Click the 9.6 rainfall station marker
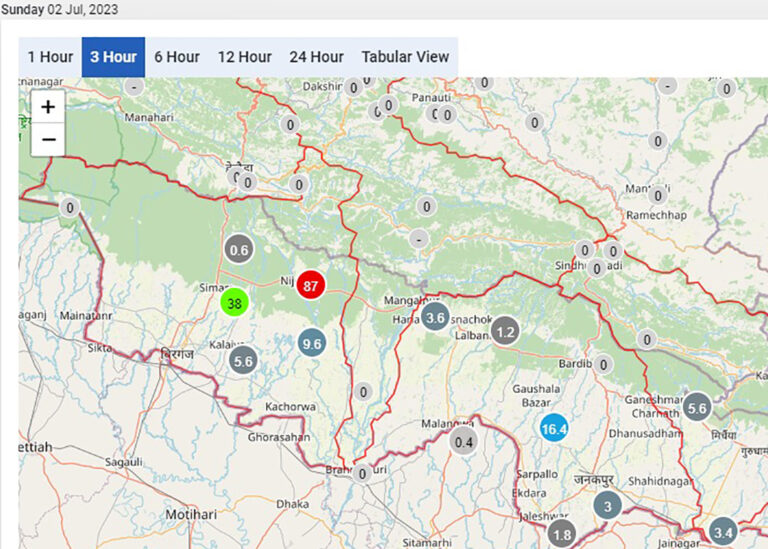The image size is (768, 549). (x=312, y=343)
